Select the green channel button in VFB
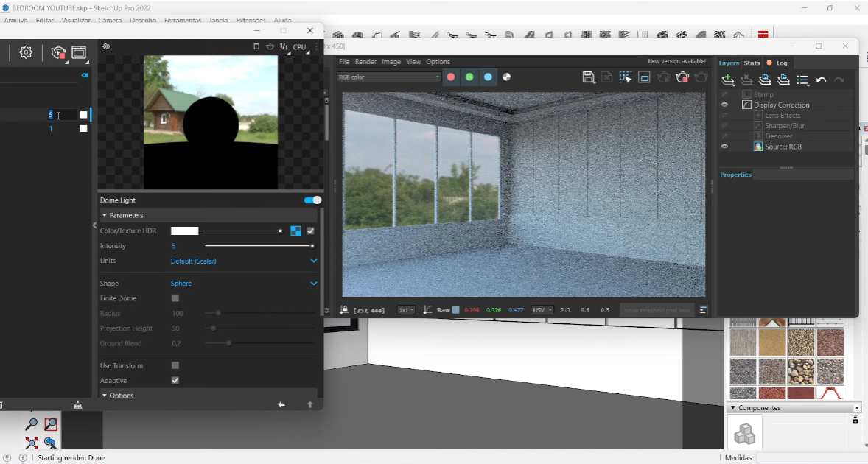The height and width of the screenshot is (464, 868). tap(469, 77)
